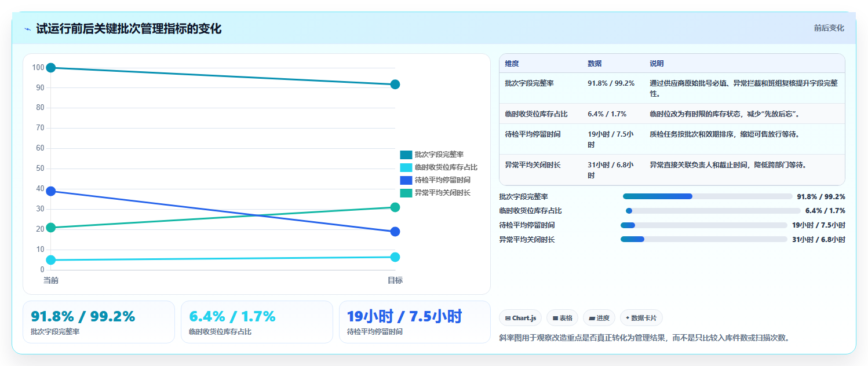Screen dimensions: 868x366
Task: Click the 待检平均停留时间 legend label
Action: click(x=443, y=180)
